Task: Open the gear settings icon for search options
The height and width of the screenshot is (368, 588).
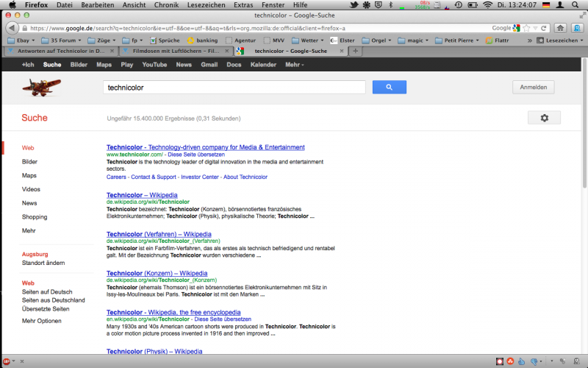Action: pyautogui.click(x=544, y=118)
